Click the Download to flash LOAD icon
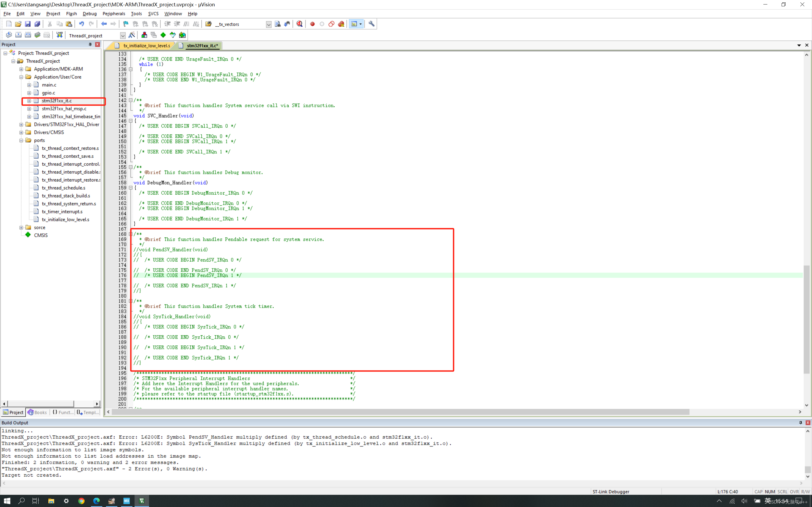This screenshot has width=812, height=507. 59,35
